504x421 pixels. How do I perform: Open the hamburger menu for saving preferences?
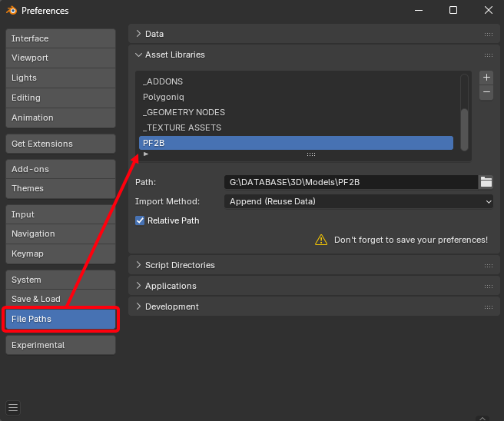(13, 407)
